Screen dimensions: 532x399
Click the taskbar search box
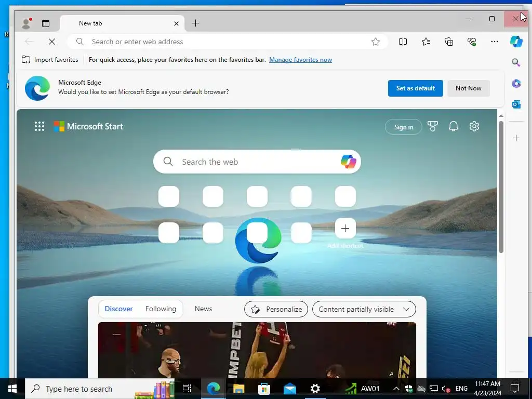[100, 389]
